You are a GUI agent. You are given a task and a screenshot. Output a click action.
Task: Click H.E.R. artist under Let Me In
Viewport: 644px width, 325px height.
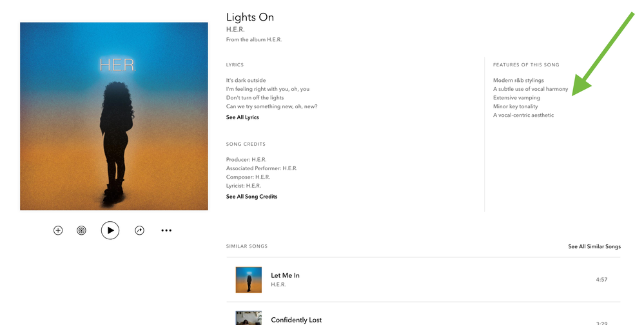point(278,284)
